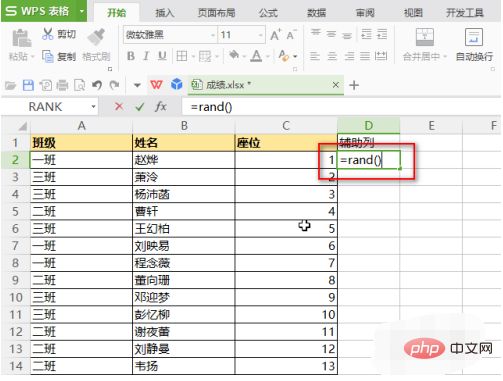This screenshot has height=381, width=503.
Task: Open print preview icon
Action: click(79, 85)
